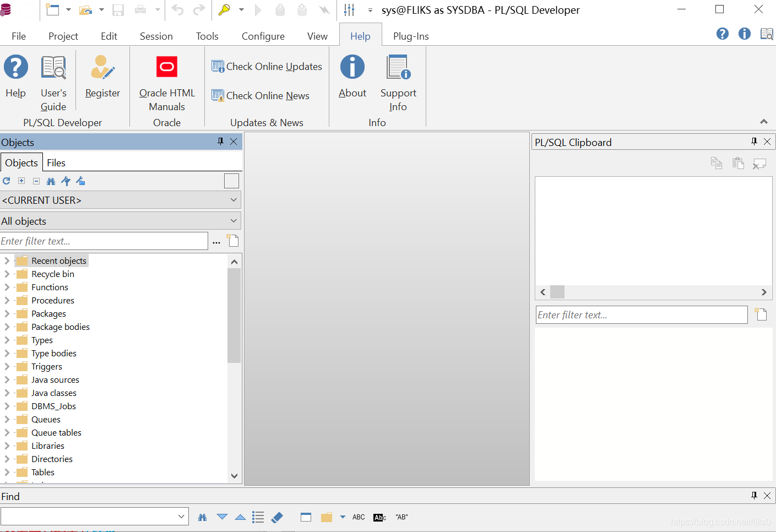
Task: Expand the Triggers folder
Action: 7,366
